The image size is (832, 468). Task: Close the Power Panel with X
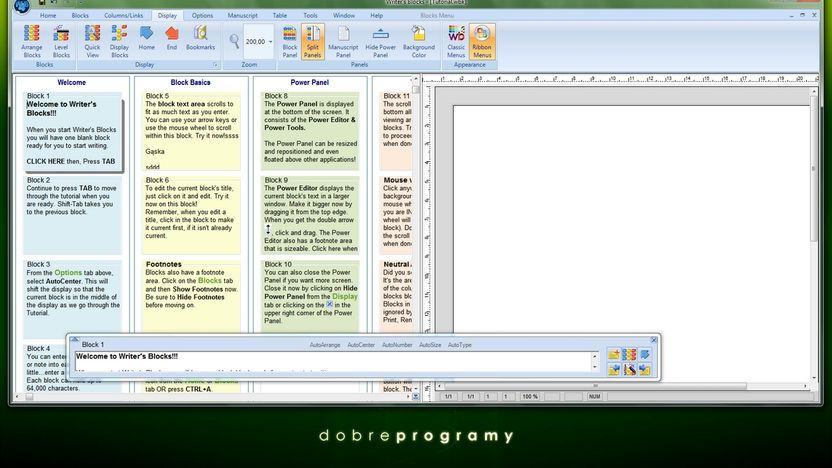(654, 340)
